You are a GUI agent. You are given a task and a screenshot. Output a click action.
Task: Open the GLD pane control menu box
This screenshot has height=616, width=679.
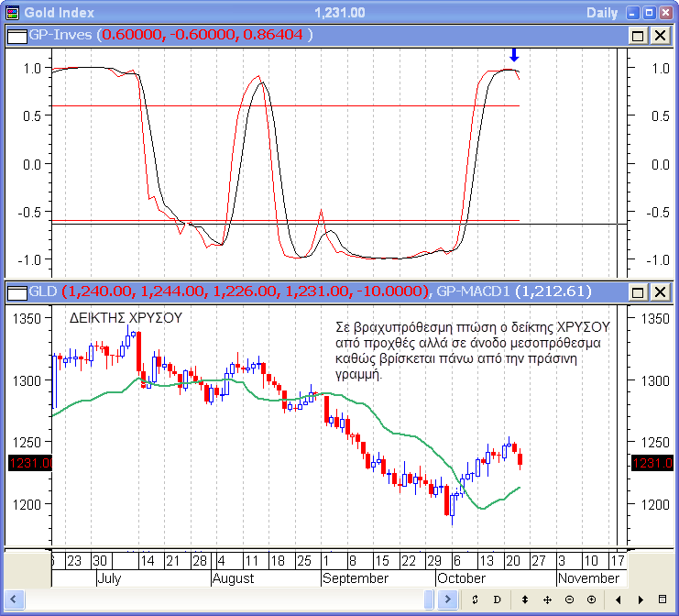(x=16, y=292)
